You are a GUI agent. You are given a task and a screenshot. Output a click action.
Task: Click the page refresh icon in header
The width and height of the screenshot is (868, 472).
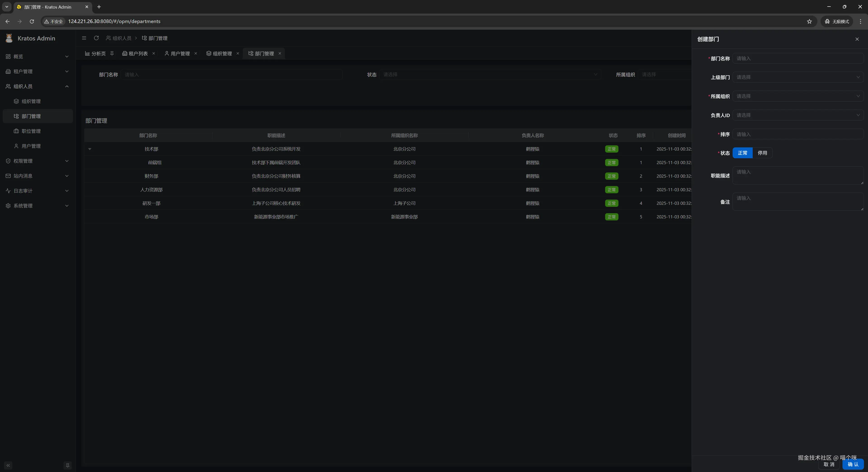coord(96,38)
